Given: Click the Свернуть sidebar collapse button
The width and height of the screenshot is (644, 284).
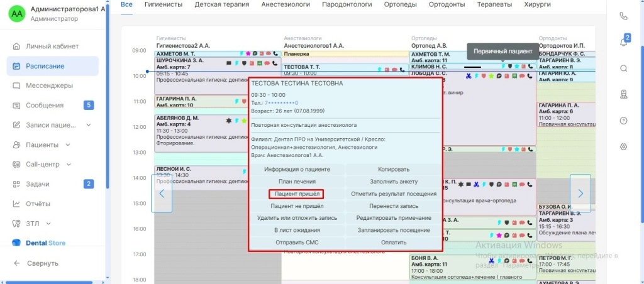Looking at the screenshot, I should pos(43,263).
